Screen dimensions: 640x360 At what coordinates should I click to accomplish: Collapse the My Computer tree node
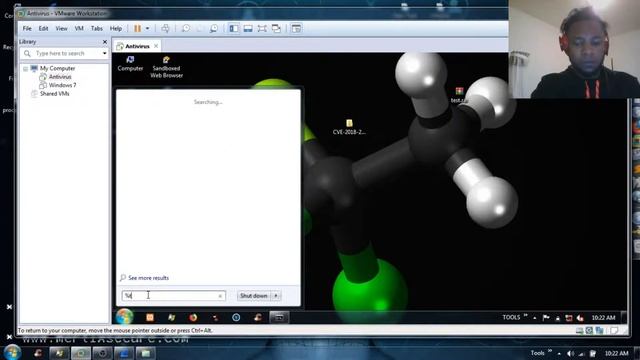tap(25, 69)
